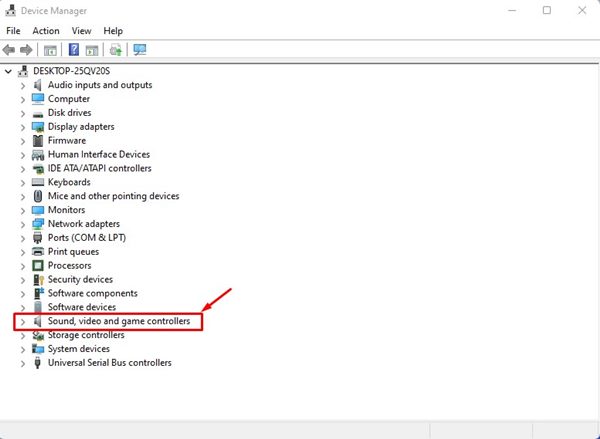Click the Processors chip icon

tap(38, 266)
